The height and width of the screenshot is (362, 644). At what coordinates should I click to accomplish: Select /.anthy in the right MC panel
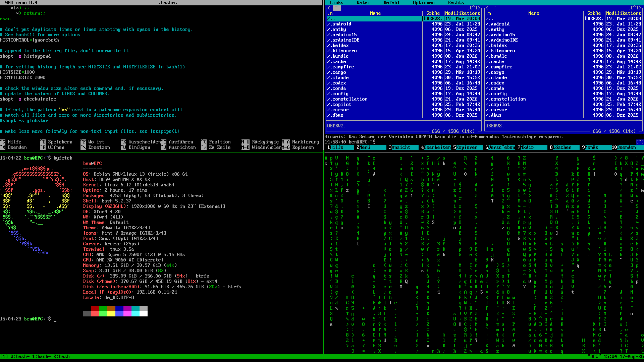563,29
